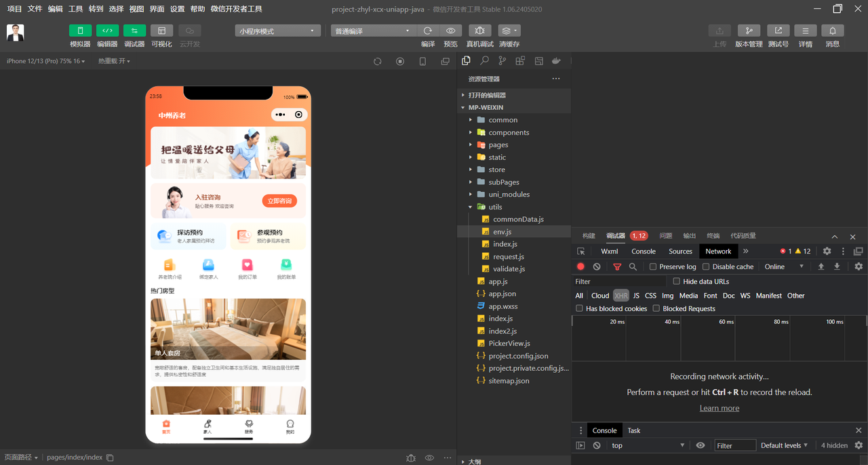
Task: Open the 详情 details panel
Action: [x=805, y=31]
